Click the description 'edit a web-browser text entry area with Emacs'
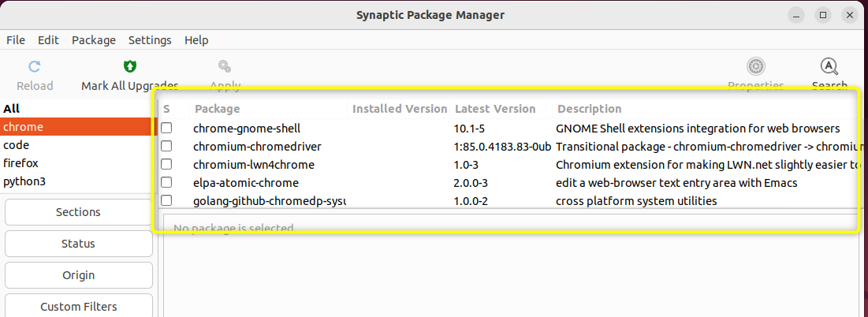The image size is (868, 317). (676, 183)
